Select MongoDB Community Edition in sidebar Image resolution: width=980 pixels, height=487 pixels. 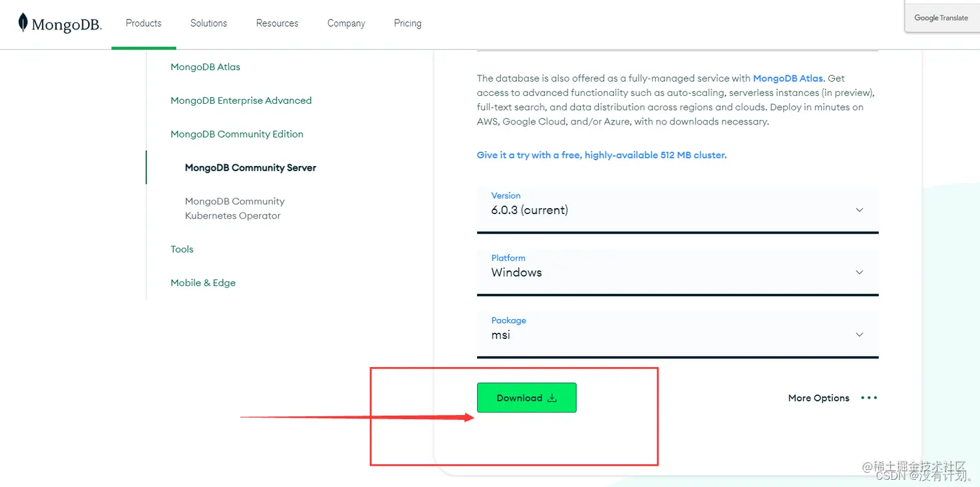(x=237, y=134)
